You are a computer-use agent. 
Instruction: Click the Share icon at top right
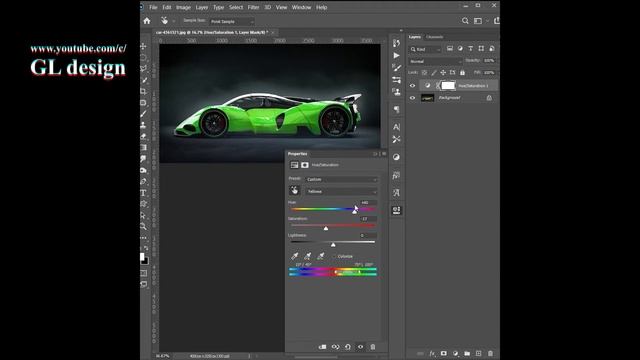(x=496, y=20)
